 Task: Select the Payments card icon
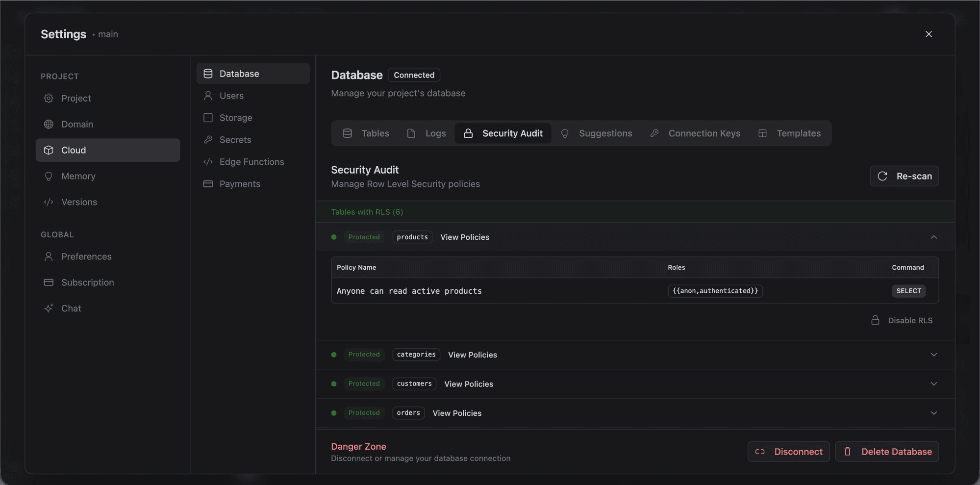208,184
